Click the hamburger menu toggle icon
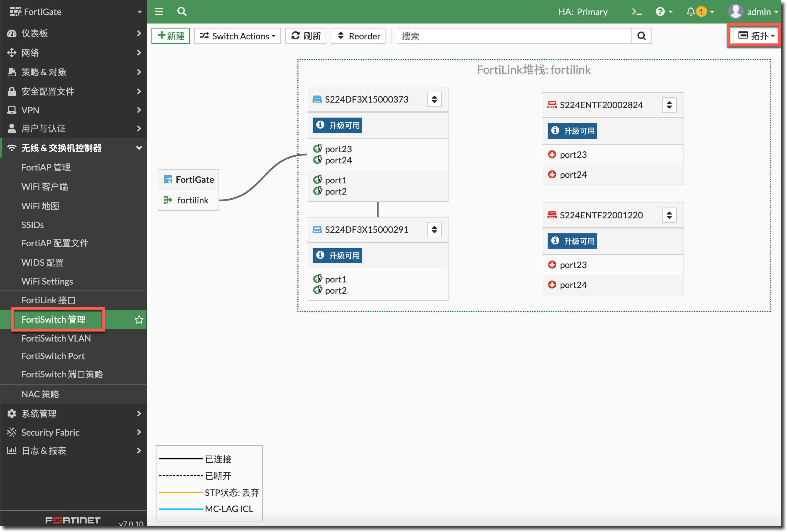This screenshot has width=787, height=532. tap(159, 12)
